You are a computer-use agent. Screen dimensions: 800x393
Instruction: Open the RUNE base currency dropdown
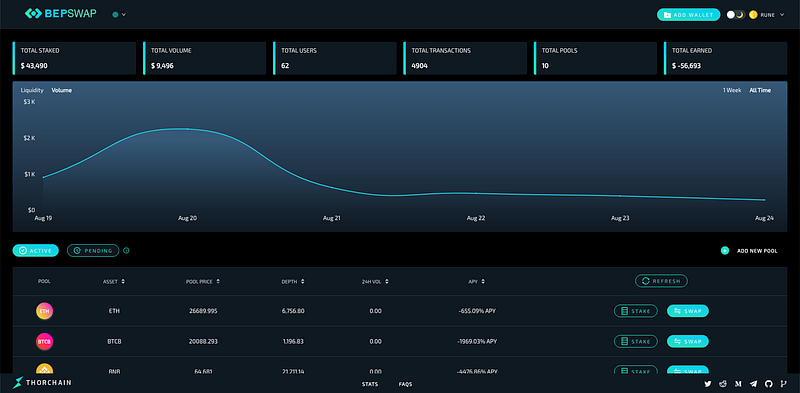(767, 15)
